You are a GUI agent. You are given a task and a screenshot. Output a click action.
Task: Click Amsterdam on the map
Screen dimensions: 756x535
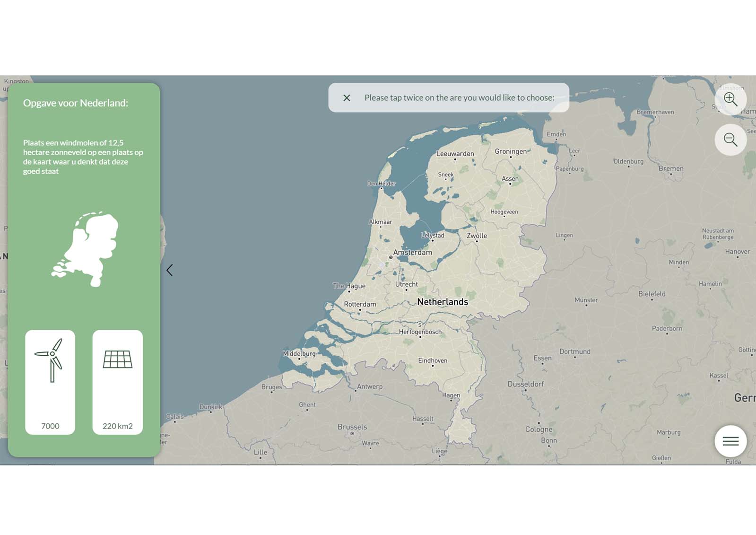click(412, 253)
